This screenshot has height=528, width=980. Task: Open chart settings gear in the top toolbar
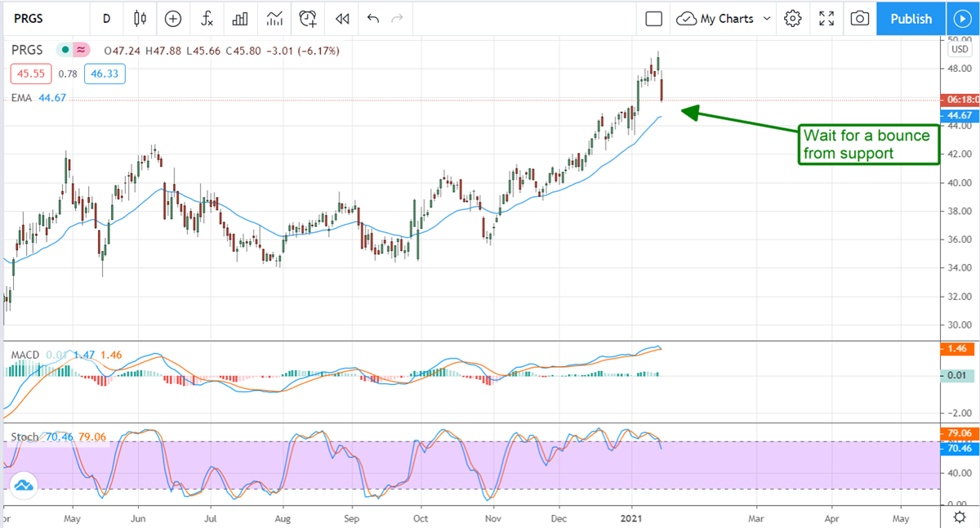tap(792, 18)
